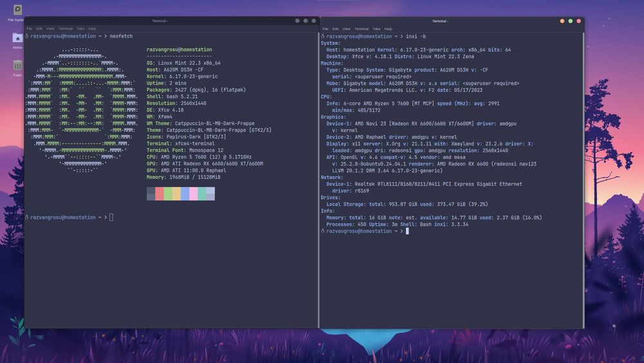Viewport: 644px width, 363px height.
Task: Click the 'Info:' heading in inxi output
Action: (329, 211)
